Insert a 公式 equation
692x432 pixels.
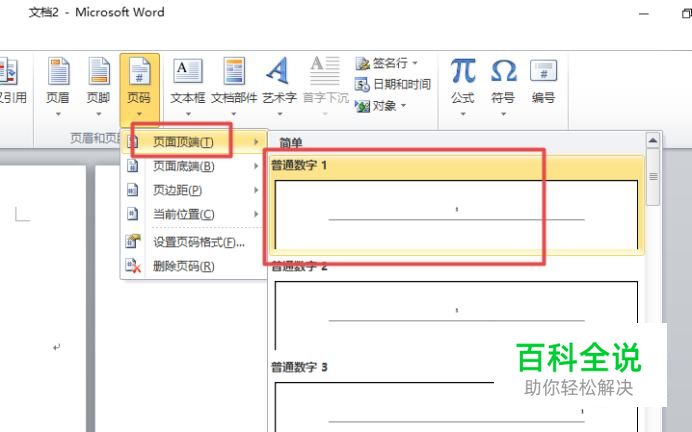click(x=463, y=86)
